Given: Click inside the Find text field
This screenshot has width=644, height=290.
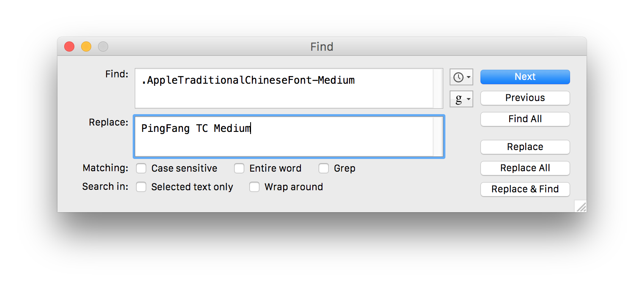Looking at the screenshot, I should pos(283,89).
